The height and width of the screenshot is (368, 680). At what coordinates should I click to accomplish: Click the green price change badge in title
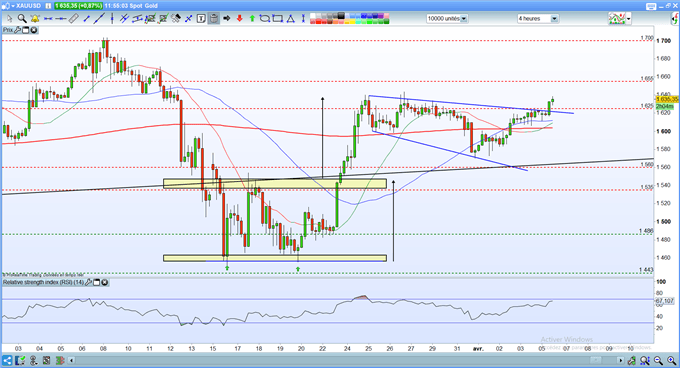point(79,6)
